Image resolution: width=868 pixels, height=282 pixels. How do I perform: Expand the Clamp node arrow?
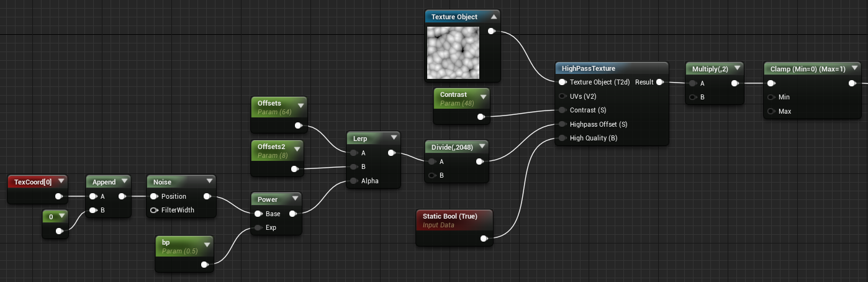854,69
